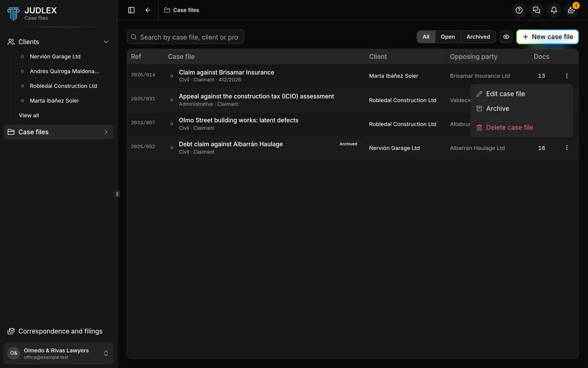
Task: Click the pencil icon for Edit case file
Action: click(x=479, y=94)
